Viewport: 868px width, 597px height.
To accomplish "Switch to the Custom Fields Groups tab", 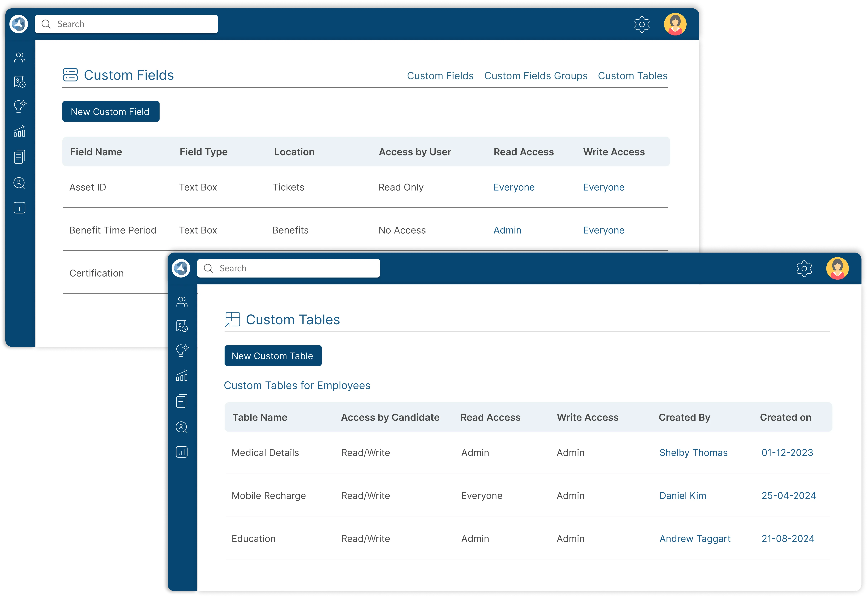I will point(536,76).
